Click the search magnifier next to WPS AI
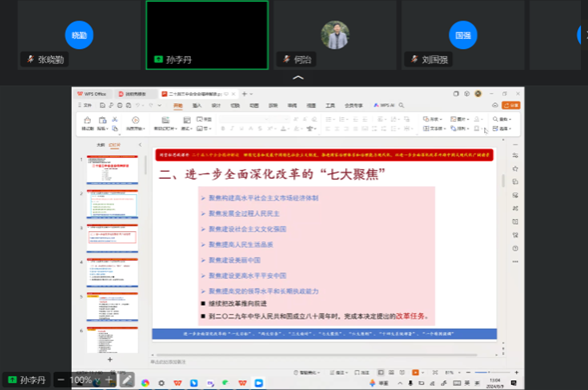588x390 pixels. point(401,105)
